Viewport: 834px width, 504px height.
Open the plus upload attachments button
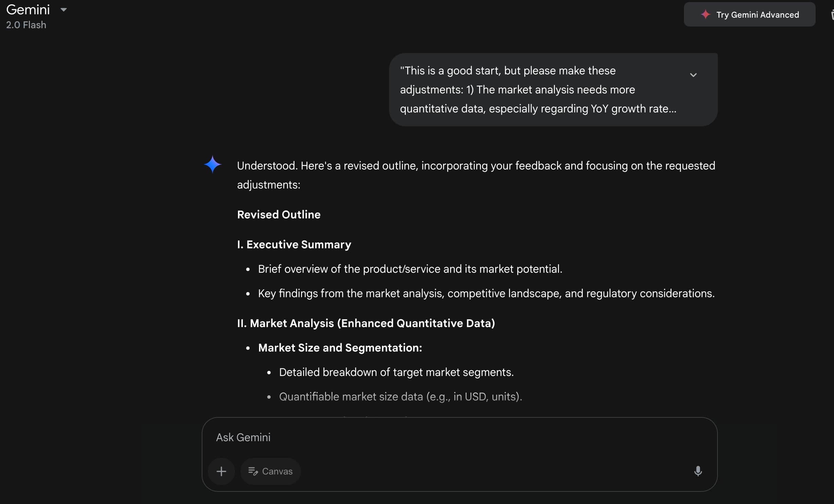(x=221, y=471)
